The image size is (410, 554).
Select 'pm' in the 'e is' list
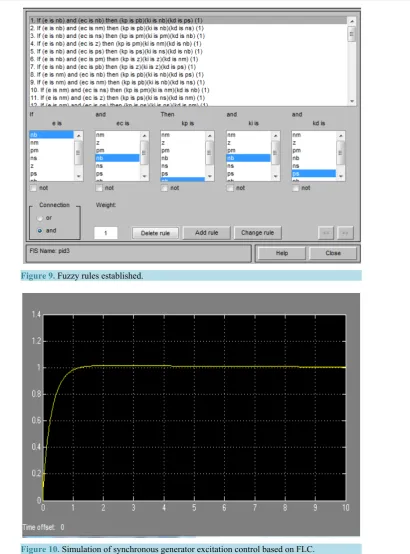tap(52, 151)
